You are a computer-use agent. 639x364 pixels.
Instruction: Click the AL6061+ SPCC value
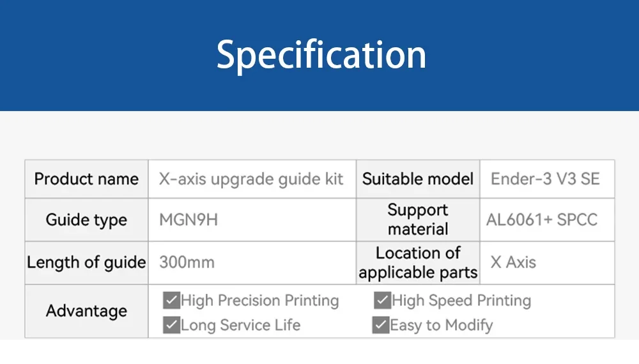click(542, 220)
